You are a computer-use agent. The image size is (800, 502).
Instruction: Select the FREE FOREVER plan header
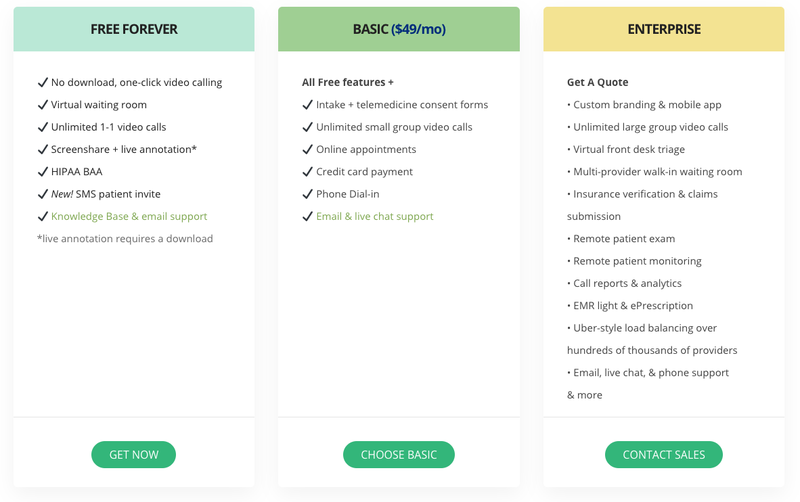click(134, 29)
